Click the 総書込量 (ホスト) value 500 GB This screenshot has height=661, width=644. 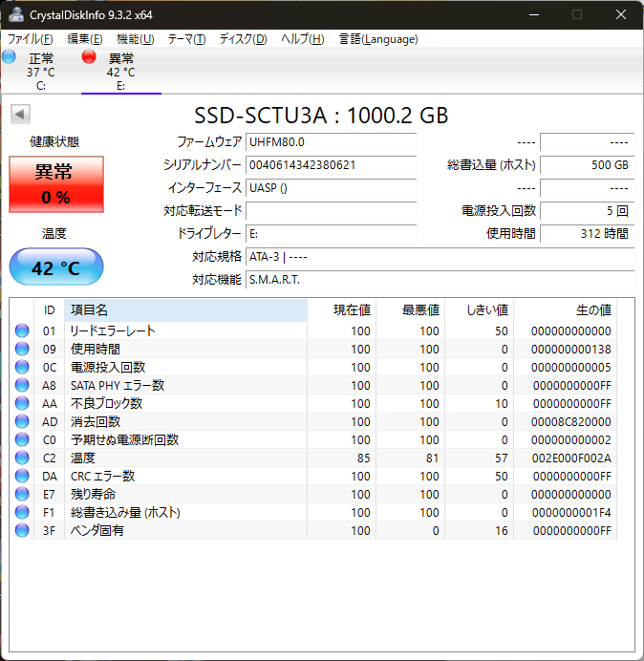click(587, 165)
